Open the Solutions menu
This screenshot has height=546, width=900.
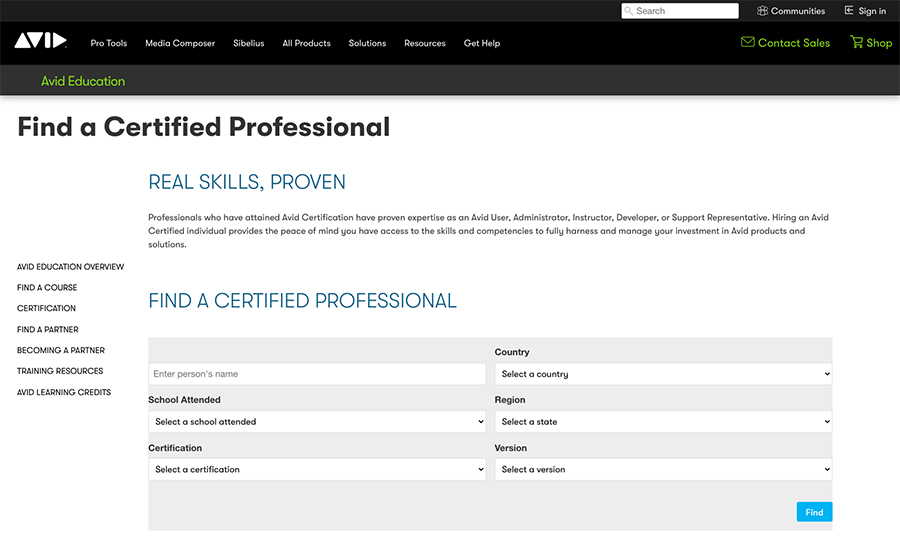point(367,43)
